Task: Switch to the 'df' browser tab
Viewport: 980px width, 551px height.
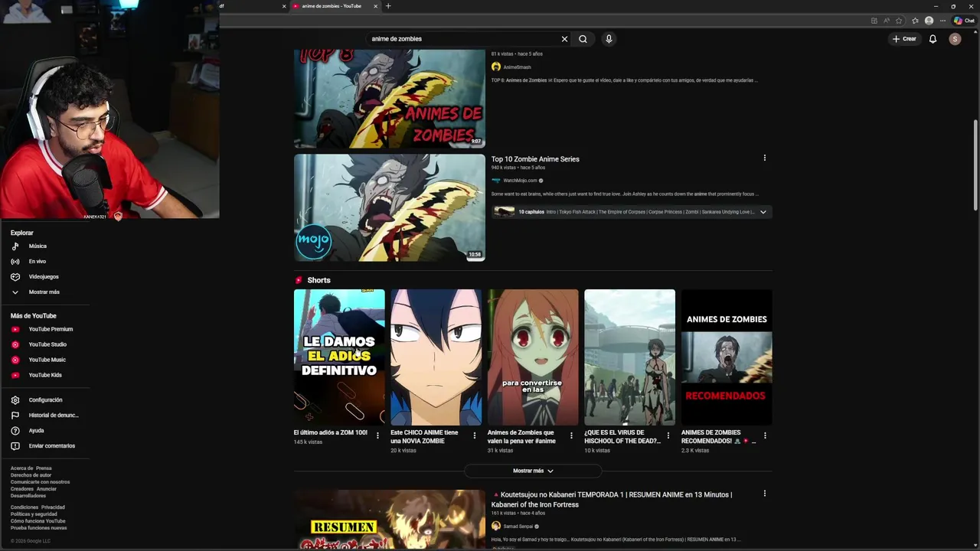Action: [x=253, y=6]
